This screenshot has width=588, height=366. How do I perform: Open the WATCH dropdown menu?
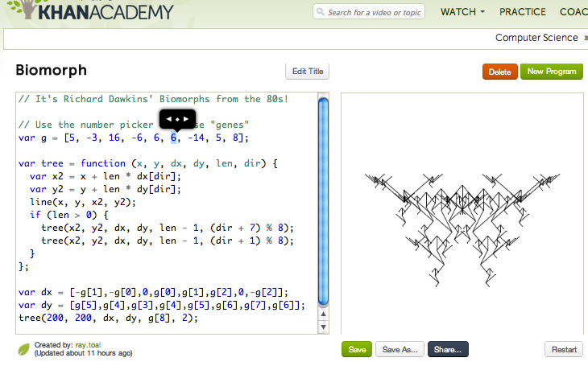pos(462,12)
